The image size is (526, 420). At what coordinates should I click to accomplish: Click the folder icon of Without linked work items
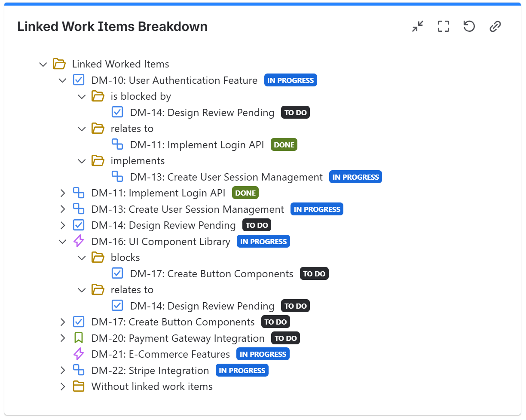[x=79, y=386]
